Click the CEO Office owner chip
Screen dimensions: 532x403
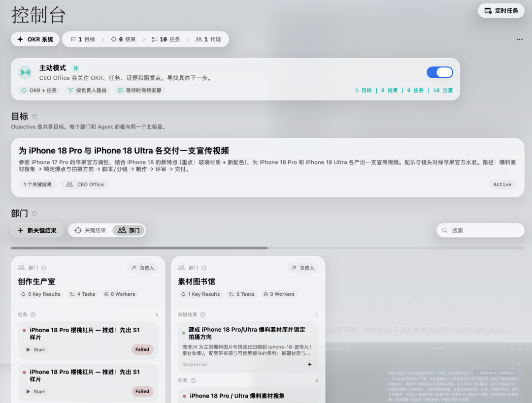85,185
